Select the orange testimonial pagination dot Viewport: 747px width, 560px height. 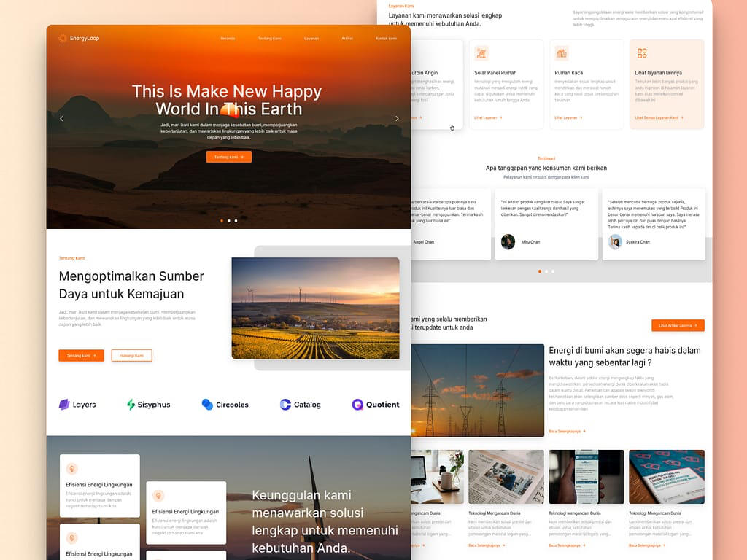540,271
